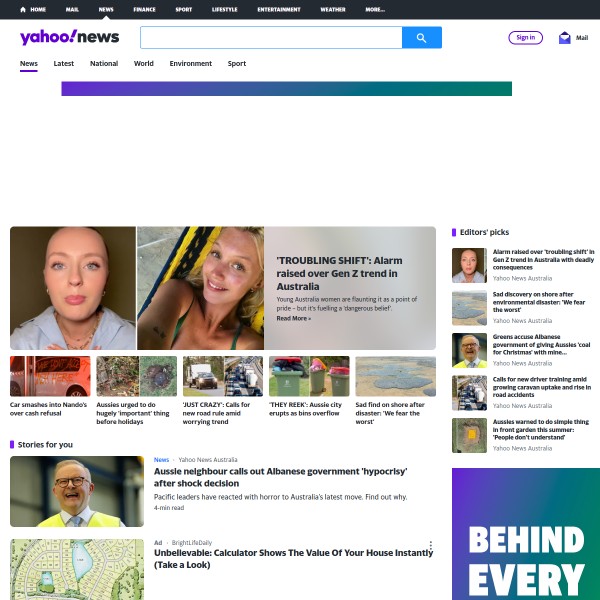Open the Yahoo News logo
Image resolution: width=600 pixels, height=600 pixels.
tap(70, 37)
